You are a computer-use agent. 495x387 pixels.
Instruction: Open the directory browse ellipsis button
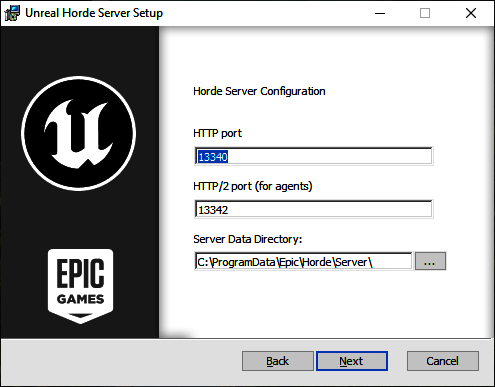pyautogui.click(x=430, y=261)
